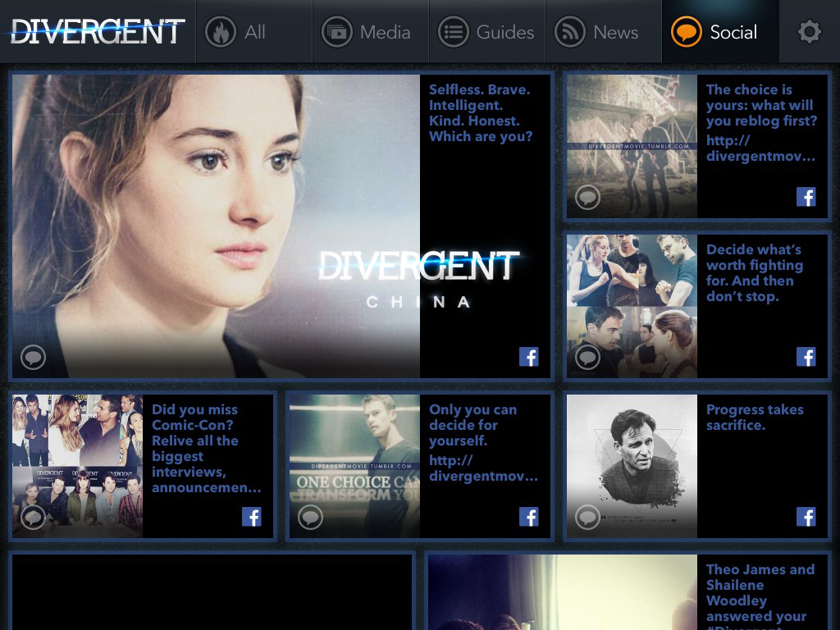Click the Facebook icon on 'The choice is yours' post

point(806,197)
